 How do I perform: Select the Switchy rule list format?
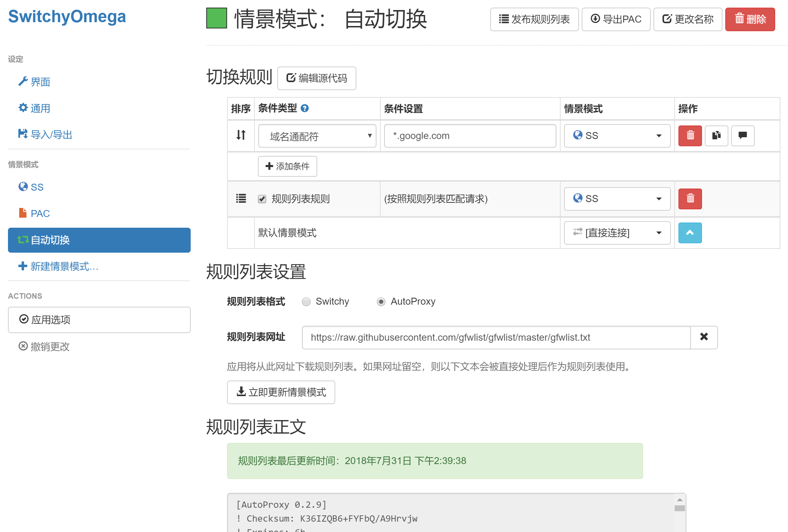pos(306,302)
